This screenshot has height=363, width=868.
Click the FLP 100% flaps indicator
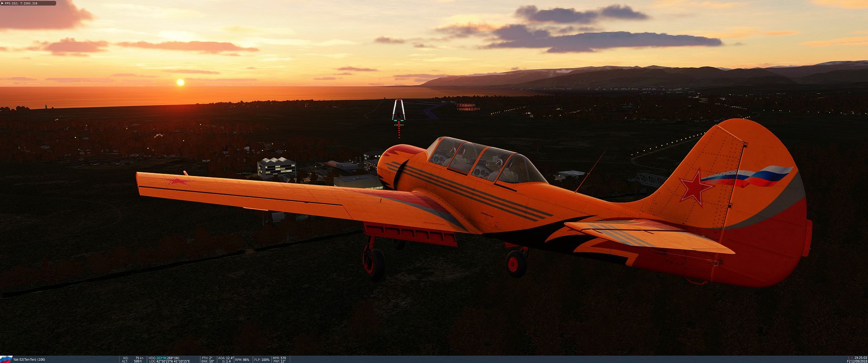(262, 360)
